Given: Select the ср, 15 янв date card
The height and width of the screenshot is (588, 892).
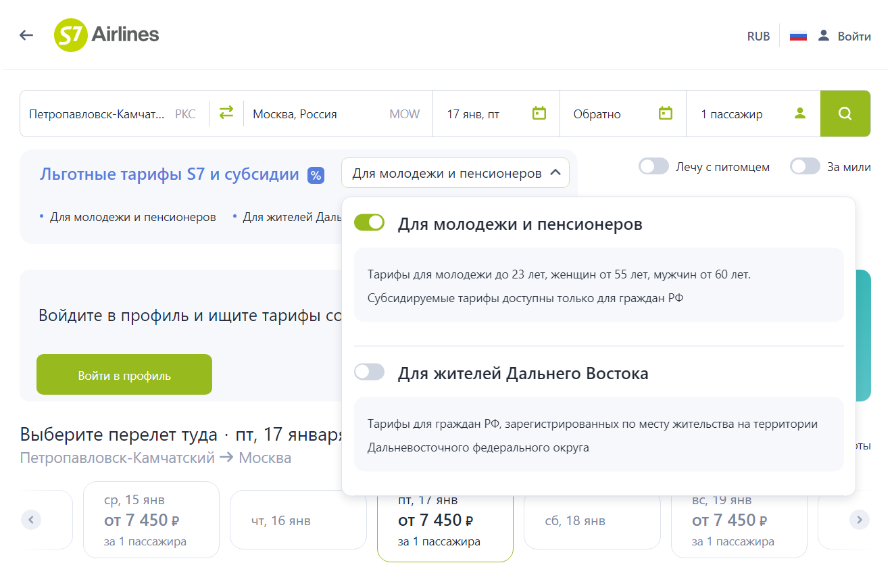Looking at the screenshot, I should coord(151,520).
